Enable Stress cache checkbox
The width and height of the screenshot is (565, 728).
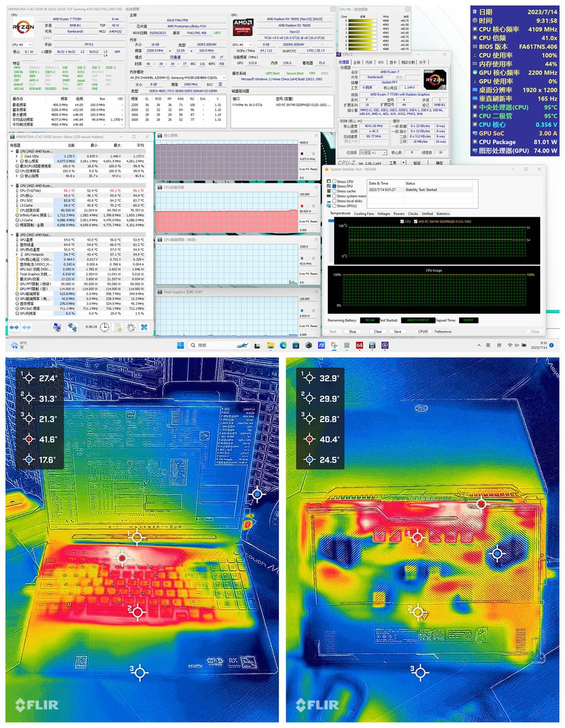(x=334, y=191)
